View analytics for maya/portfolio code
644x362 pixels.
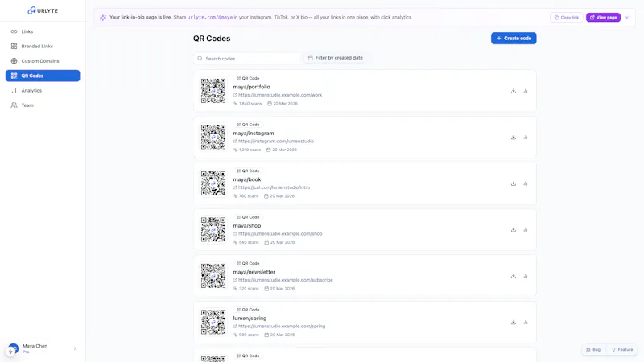pyautogui.click(x=526, y=91)
